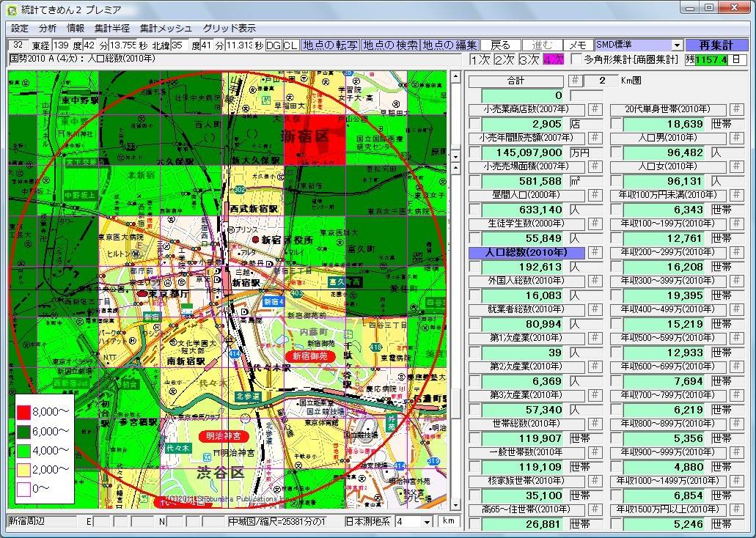Select the magenta 4次 mesh level button
756x538 pixels.
[x=552, y=59]
